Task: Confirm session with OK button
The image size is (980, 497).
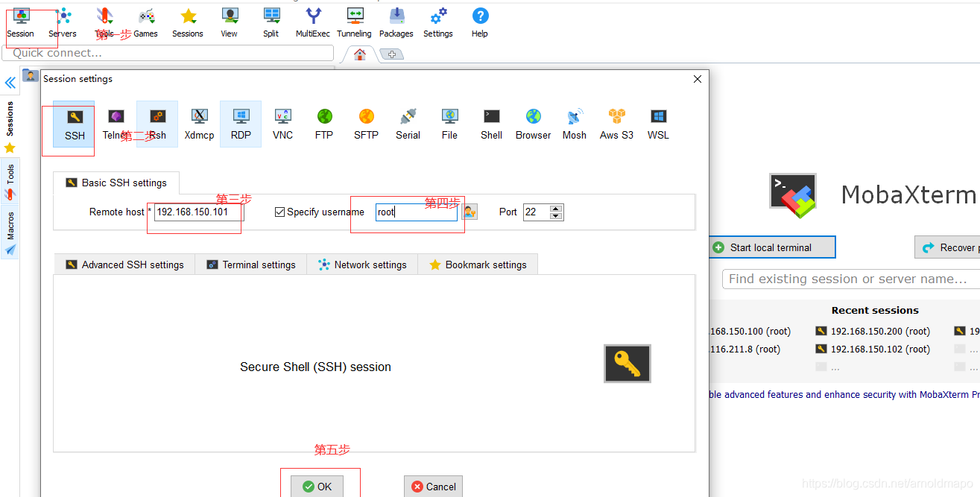Action: click(x=317, y=487)
